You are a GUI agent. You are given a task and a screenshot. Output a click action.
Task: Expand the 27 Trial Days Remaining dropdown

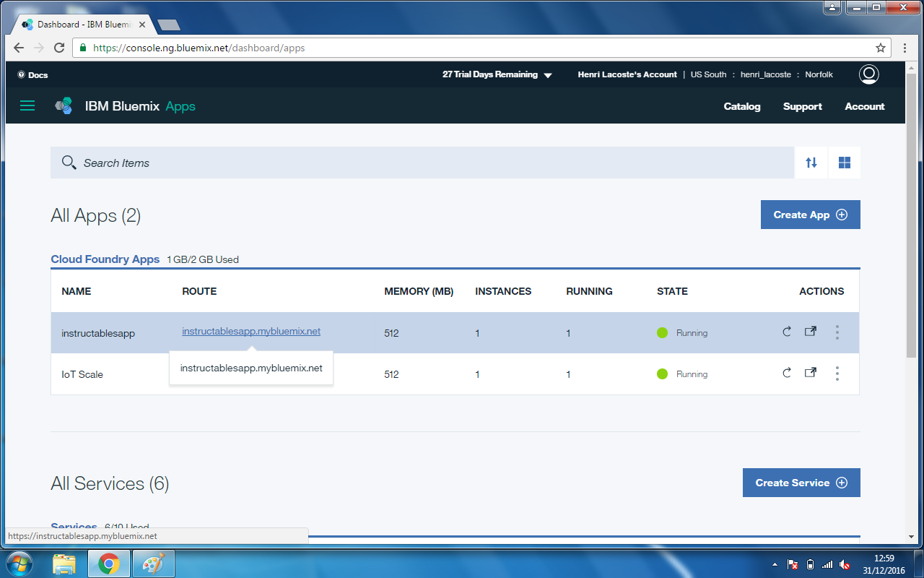[497, 74]
